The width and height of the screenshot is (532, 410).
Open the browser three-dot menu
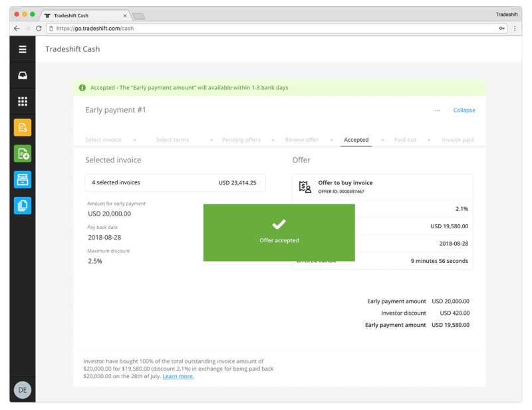[515, 29]
